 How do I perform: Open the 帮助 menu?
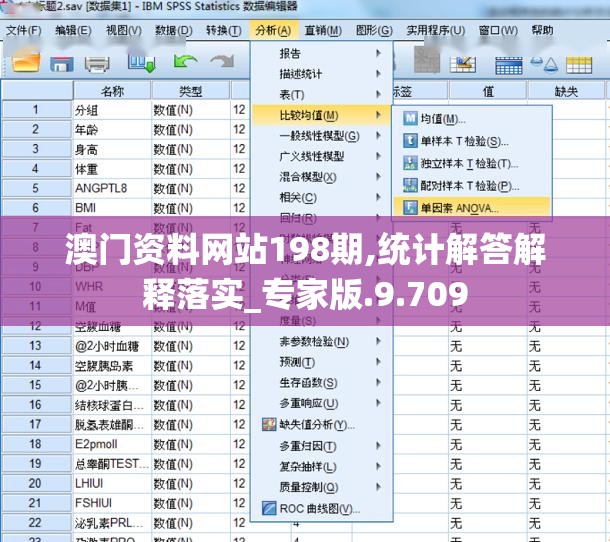click(x=542, y=30)
